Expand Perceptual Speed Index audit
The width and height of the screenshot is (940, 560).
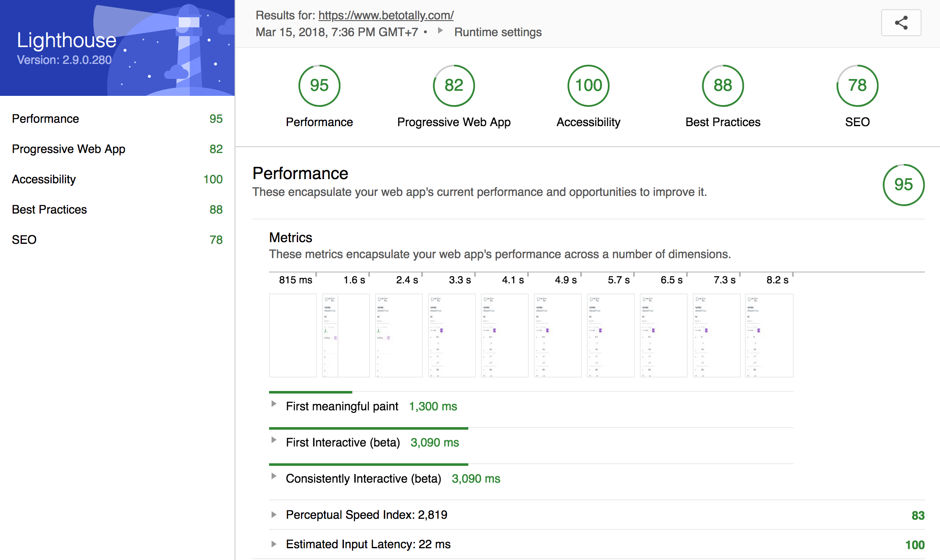click(x=274, y=515)
